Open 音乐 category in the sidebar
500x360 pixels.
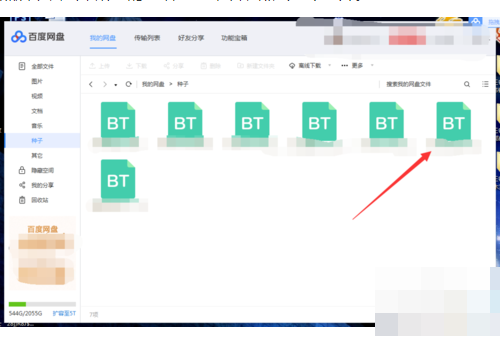pos(37,126)
